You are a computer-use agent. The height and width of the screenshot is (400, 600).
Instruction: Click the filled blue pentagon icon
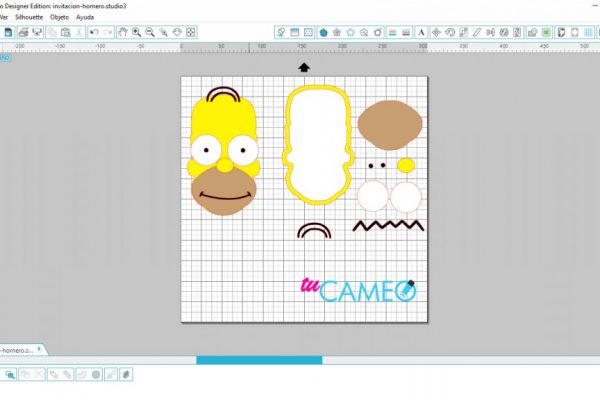point(323,33)
